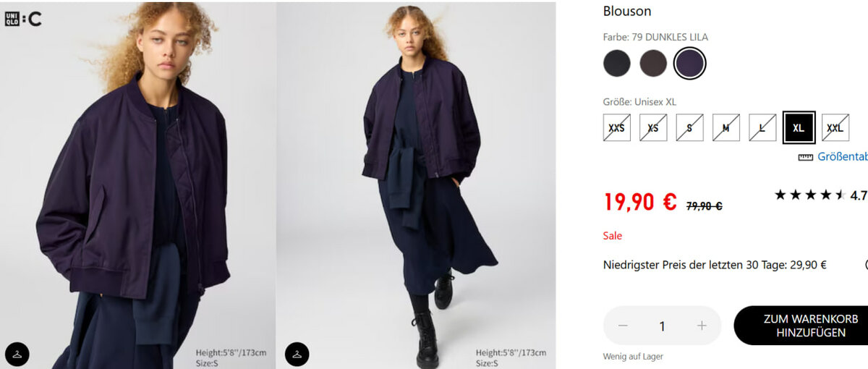The image size is (868, 369).
Task: Open the close-up jacket product photo
Action: [x=137, y=185]
